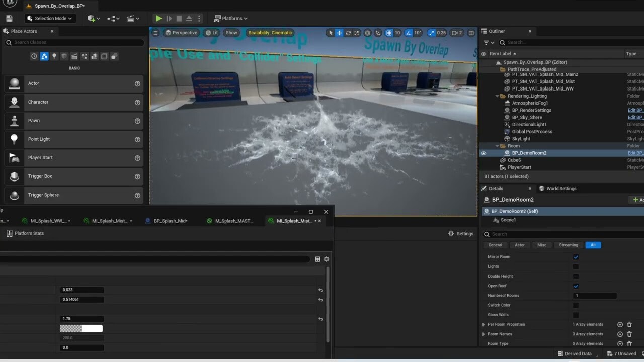Click the Visual Effects category icon
Viewport: 644px width, 362px height.
pyautogui.click(x=84, y=56)
